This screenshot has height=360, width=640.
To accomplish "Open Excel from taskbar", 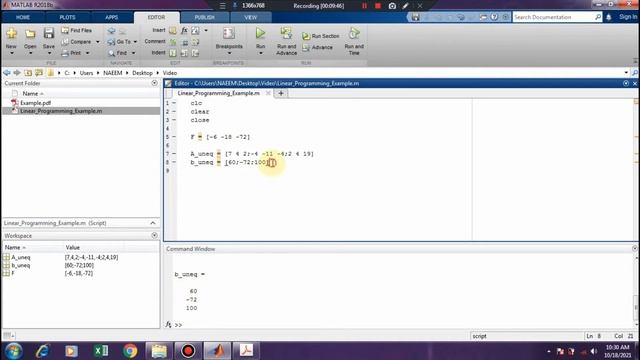I will pos(101,351).
